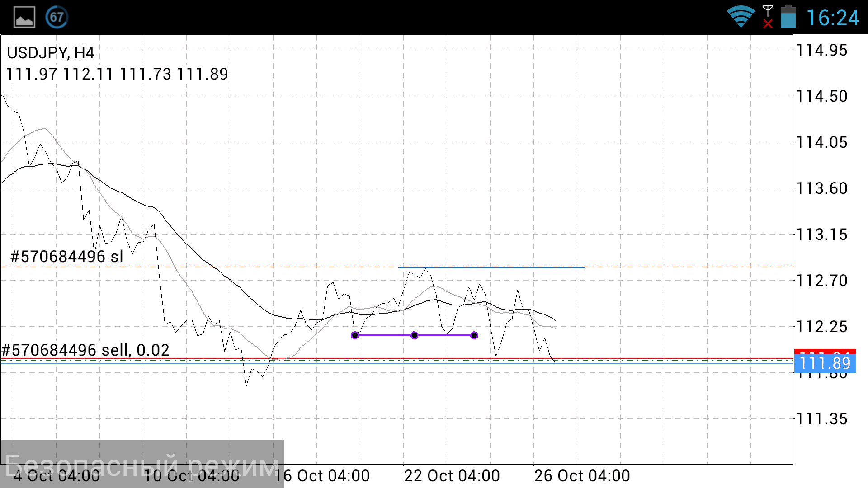Tap the 16:24 clock

click(833, 18)
